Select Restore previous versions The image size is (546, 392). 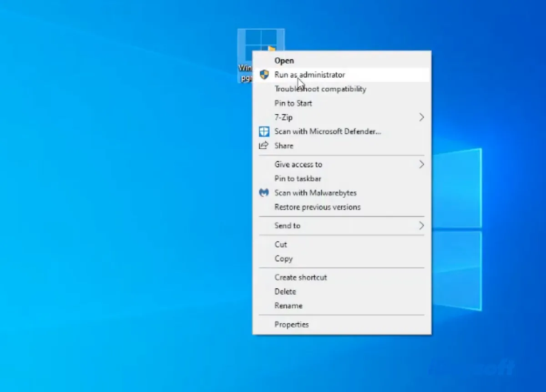click(317, 207)
